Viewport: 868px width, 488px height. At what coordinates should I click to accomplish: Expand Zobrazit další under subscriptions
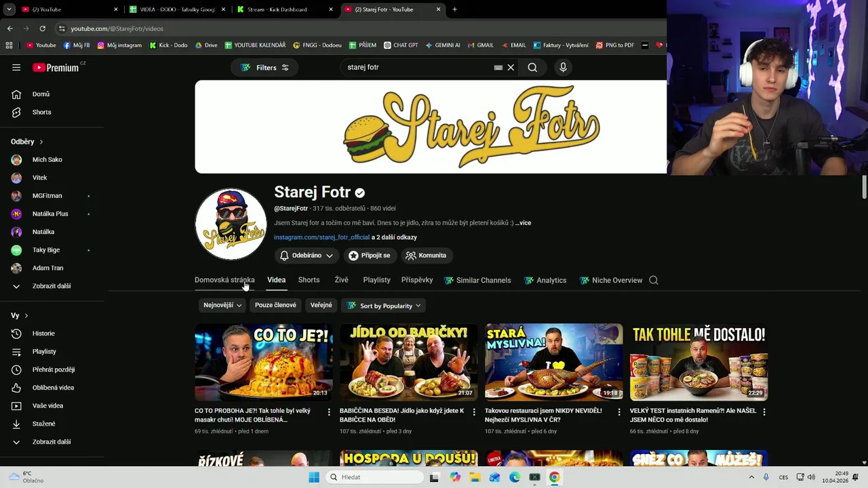tap(52, 286)
